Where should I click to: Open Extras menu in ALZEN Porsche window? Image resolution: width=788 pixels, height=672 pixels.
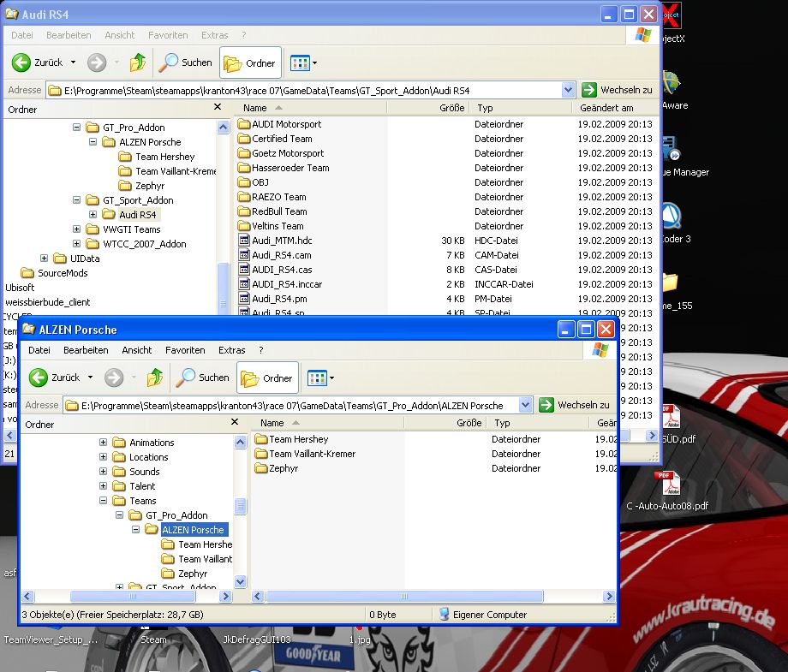tap(231, 350)
